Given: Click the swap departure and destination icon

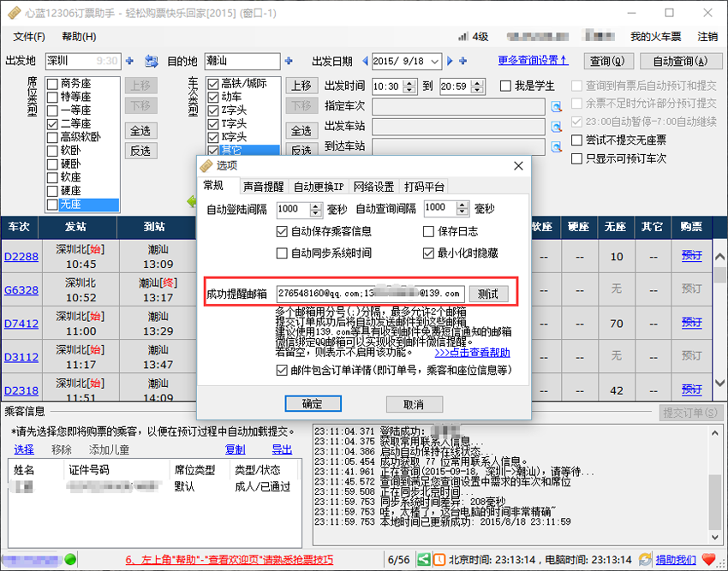Looking at the screenshot, I should coord(152,62).
